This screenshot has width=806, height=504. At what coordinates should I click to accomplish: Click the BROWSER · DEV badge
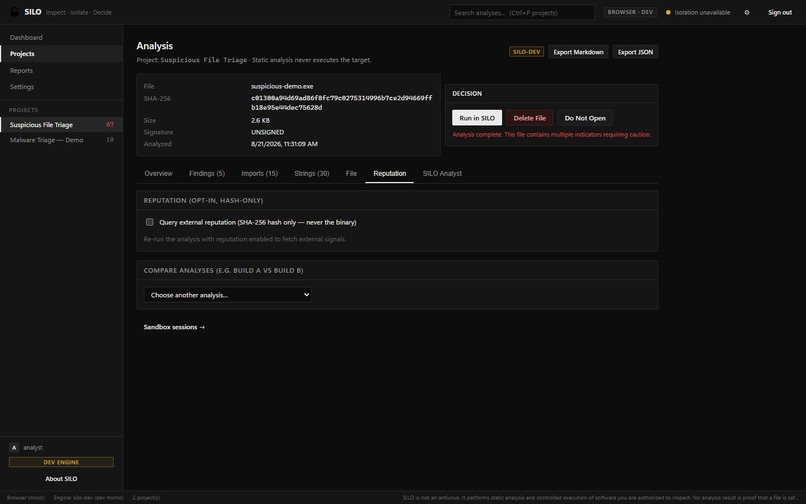point(630,12)
